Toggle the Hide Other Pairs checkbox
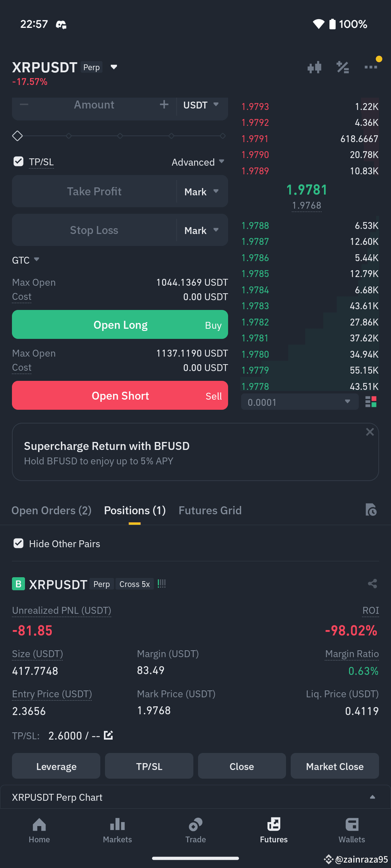Image resolution: width=391 pixels, height=868 pixels. point(18,543)
